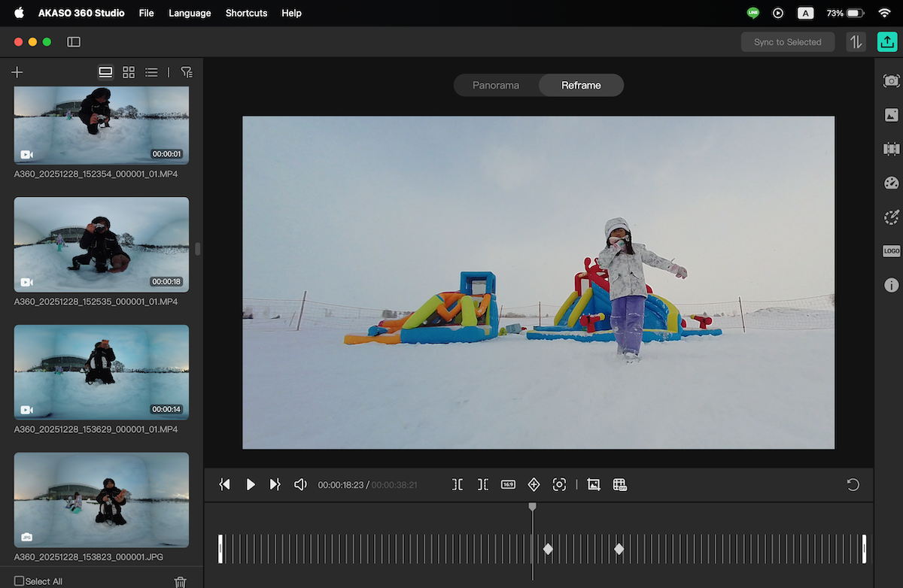Show the file info panel
Screen dimensions: 903x588
(891, 285)
